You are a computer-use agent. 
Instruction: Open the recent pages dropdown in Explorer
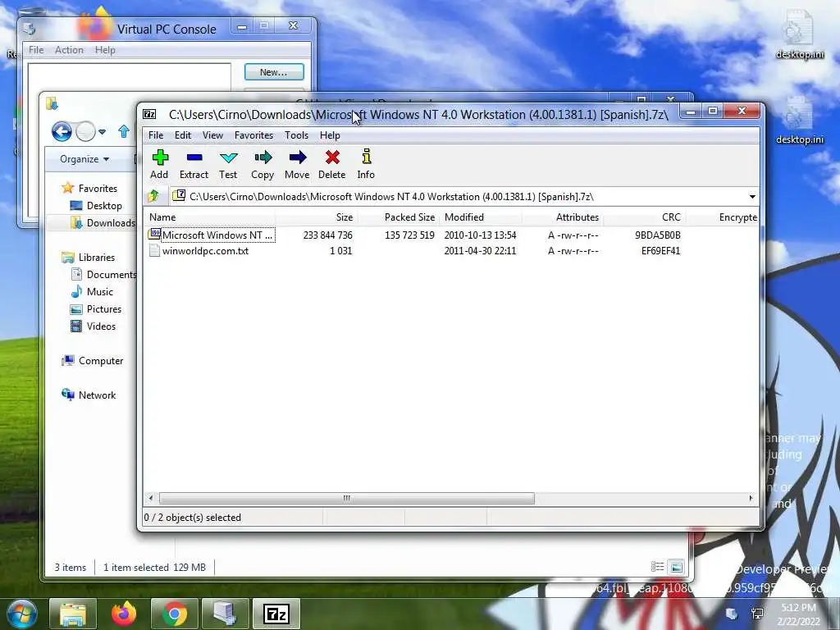(x=103, y=131)
